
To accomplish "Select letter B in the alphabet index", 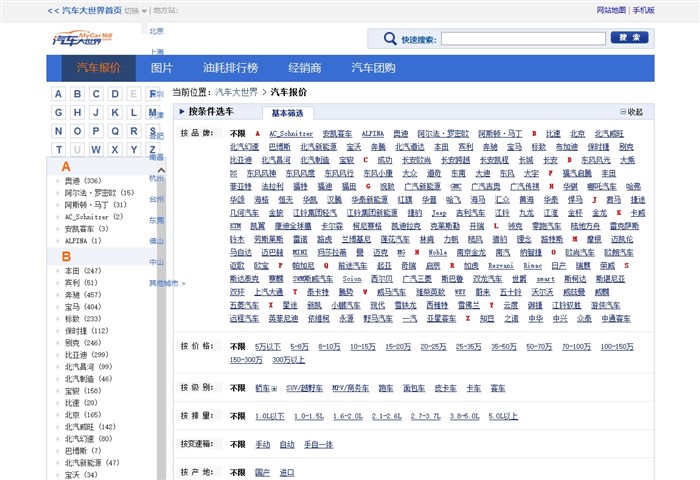I will coord(77,94).
